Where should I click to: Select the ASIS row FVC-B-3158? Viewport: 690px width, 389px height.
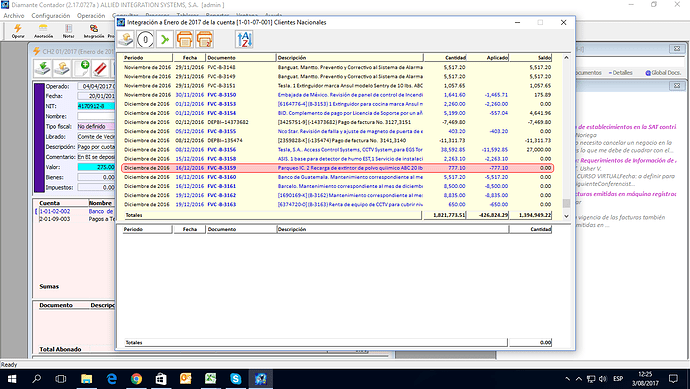(337, 159)
